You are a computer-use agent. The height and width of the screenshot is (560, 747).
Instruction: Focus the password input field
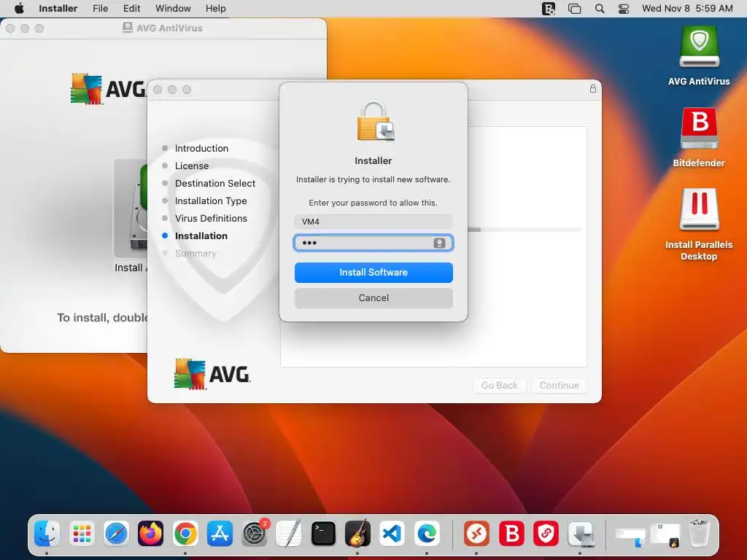click(x=373, y=243)
